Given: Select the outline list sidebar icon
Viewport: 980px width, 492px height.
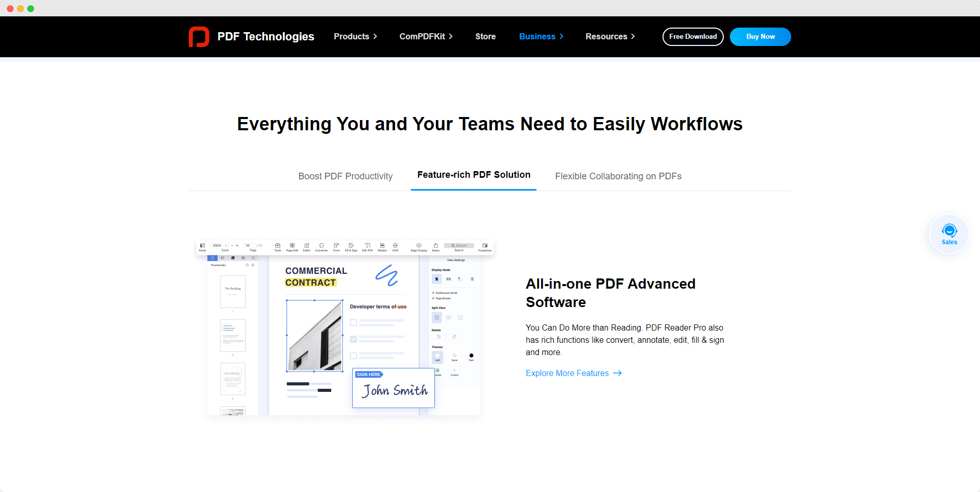Looking at the screenshot, I should (223, 258).
